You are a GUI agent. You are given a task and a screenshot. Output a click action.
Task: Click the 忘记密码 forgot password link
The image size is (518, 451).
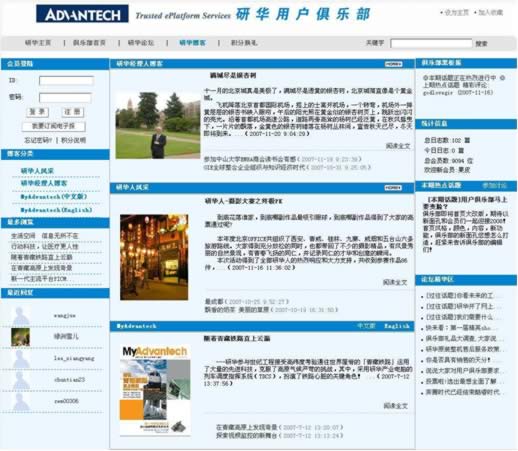pos(38,140)
